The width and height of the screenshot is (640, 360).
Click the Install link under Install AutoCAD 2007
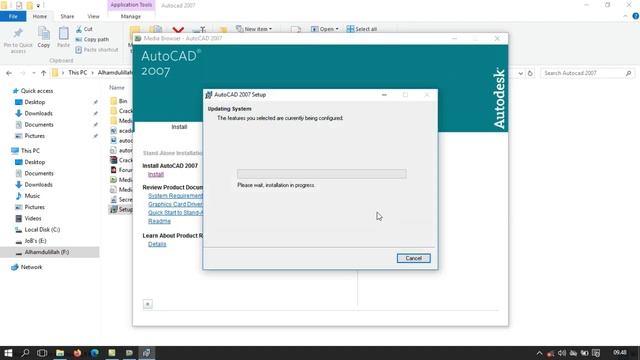point(156,174)
